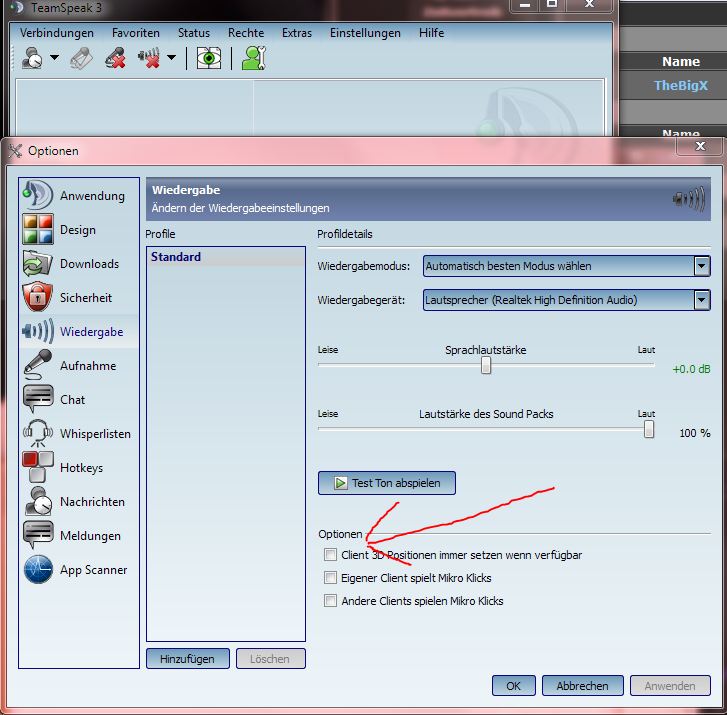Check Andere Clients spielen Mikro Klicks
The width and height of the screenshot is (727, 715).
[330, 601]
